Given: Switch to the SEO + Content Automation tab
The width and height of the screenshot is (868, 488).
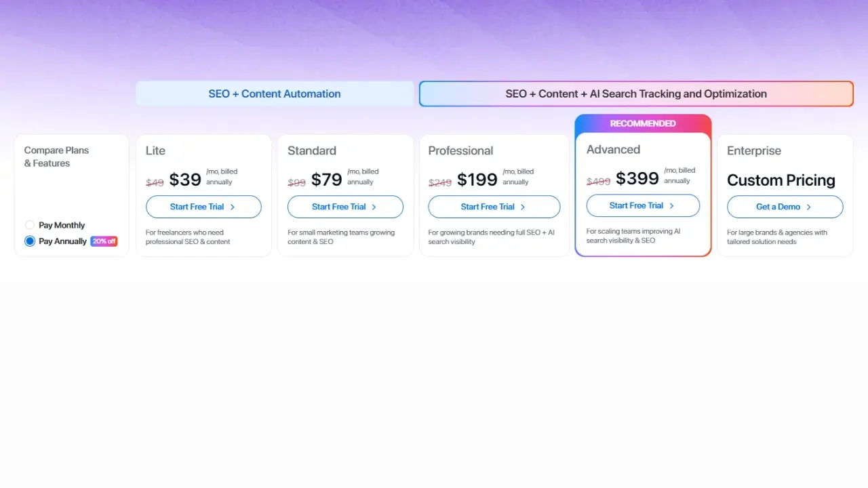Looking at the screenshot, I should (x=275, y=94).
